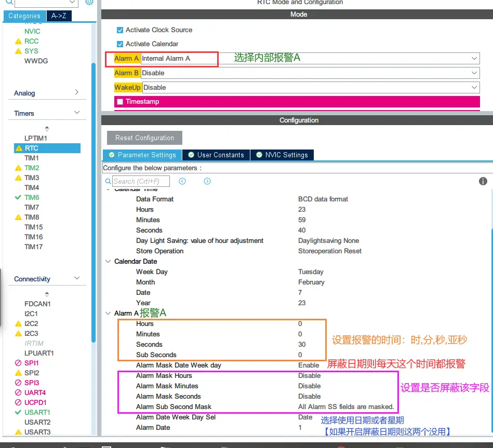Screen dimensions: 493x448
Task: Click the green checkmark icon beside TIM6
Action: (x=18, y=197)
